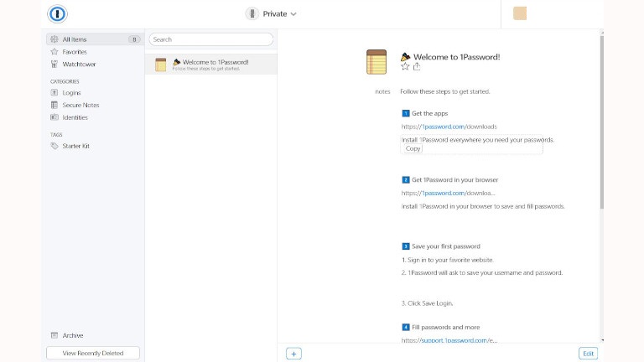Image resolution: width=644 pixels, height=362 pixels.
Task: Click the plus button to add item
Action: (x=293, y=354)
